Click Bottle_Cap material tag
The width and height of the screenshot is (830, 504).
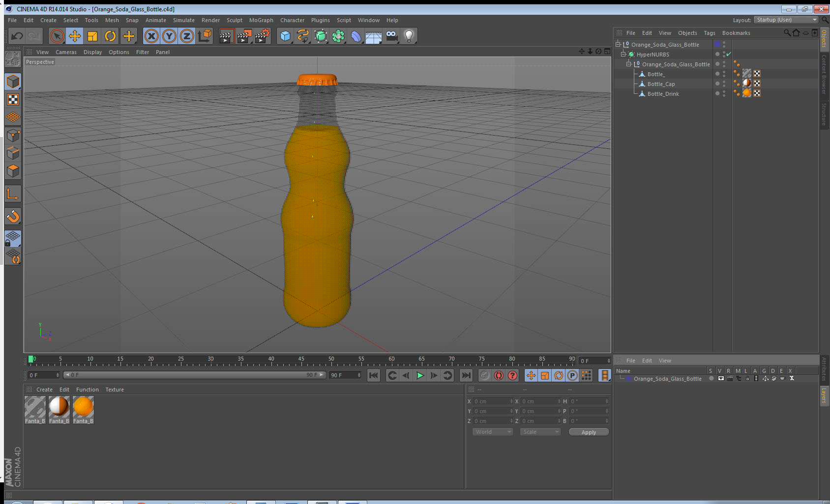point(747,83)
